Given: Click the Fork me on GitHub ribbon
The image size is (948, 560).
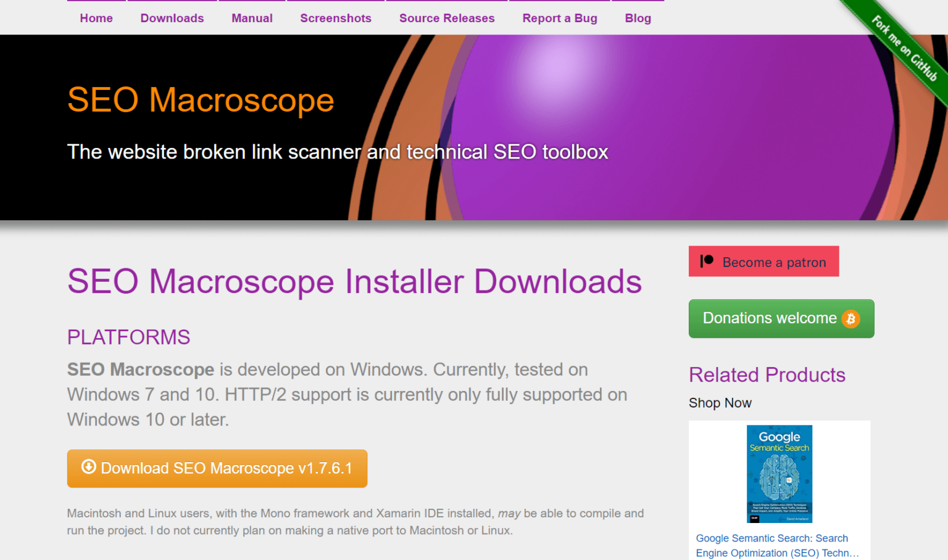Looking at the screenshot, I should pos(904,48).
